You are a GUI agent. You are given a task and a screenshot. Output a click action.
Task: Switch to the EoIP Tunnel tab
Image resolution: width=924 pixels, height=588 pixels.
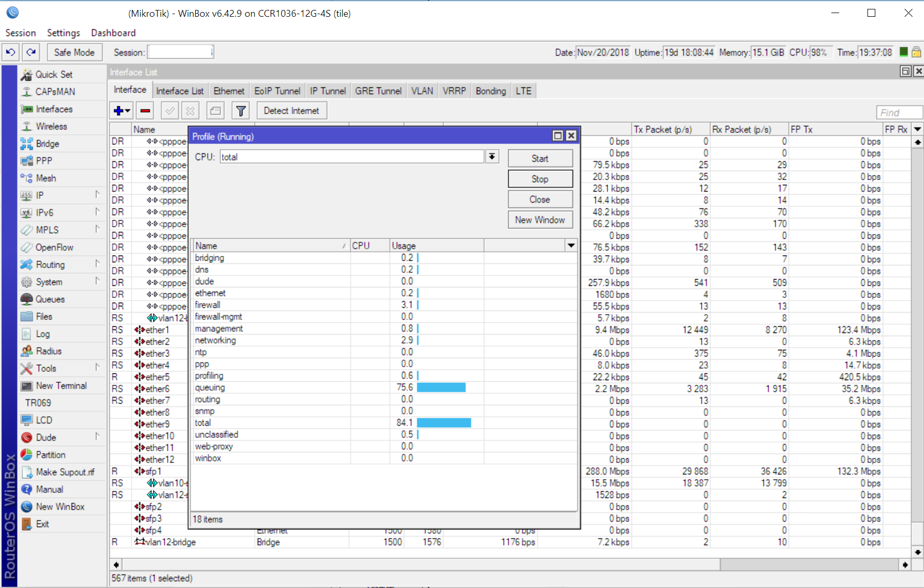point(277,91)
